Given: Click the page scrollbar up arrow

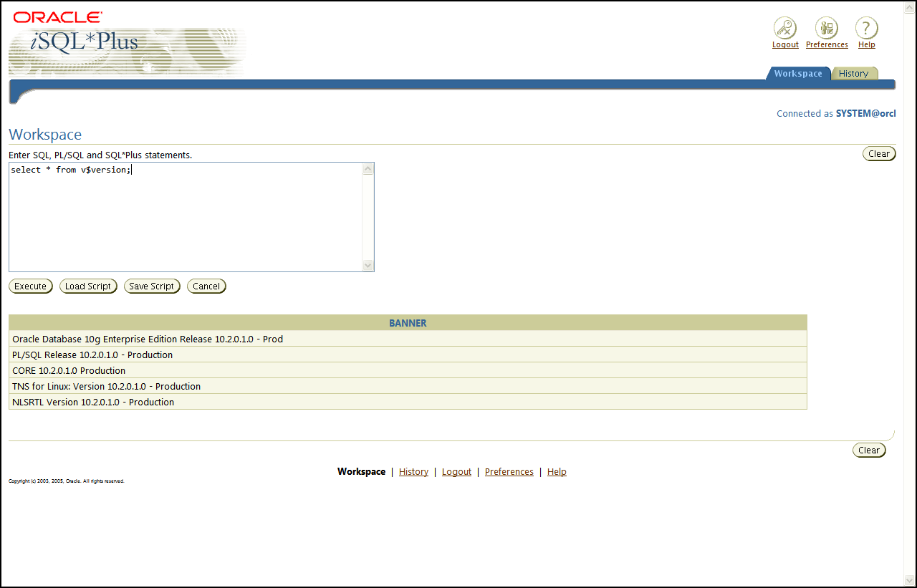Looking at the screenshot, I should 910,7.
